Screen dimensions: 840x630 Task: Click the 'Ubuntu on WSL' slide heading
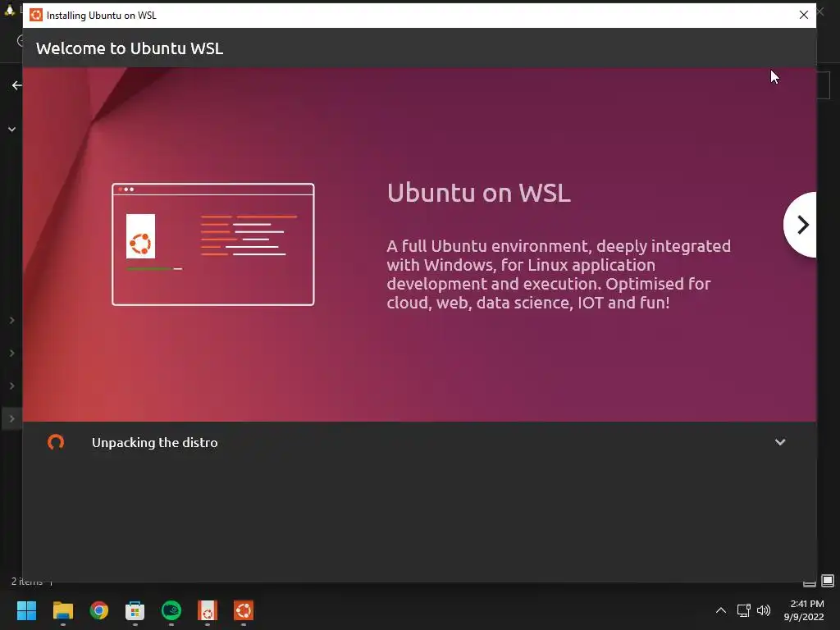[x=479, y=193]
